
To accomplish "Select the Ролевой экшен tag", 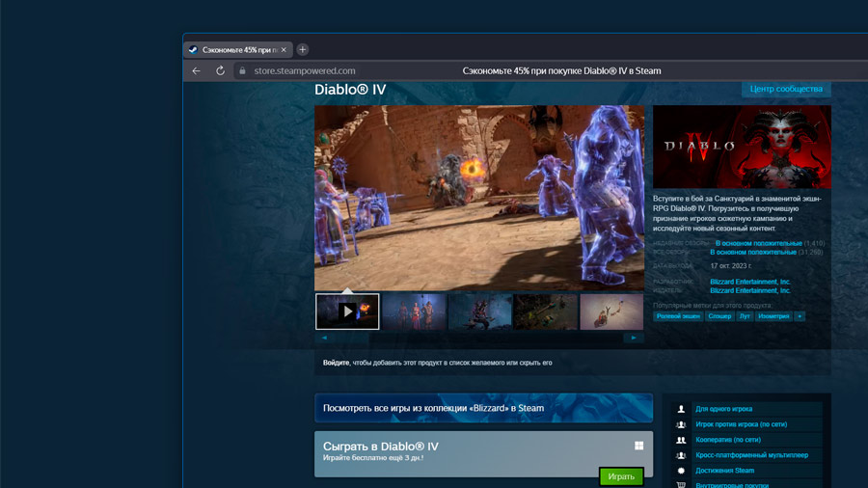I will [x=678, y=316].
